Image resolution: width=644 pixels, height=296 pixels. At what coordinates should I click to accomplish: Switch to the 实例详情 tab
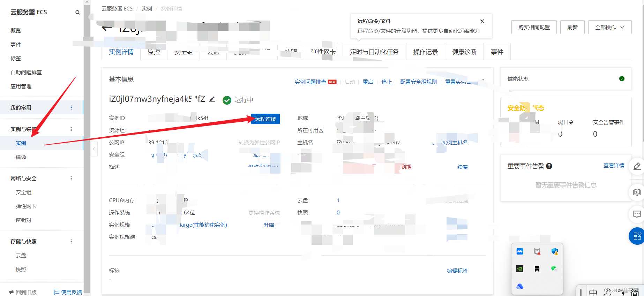[x=121, y=52]
